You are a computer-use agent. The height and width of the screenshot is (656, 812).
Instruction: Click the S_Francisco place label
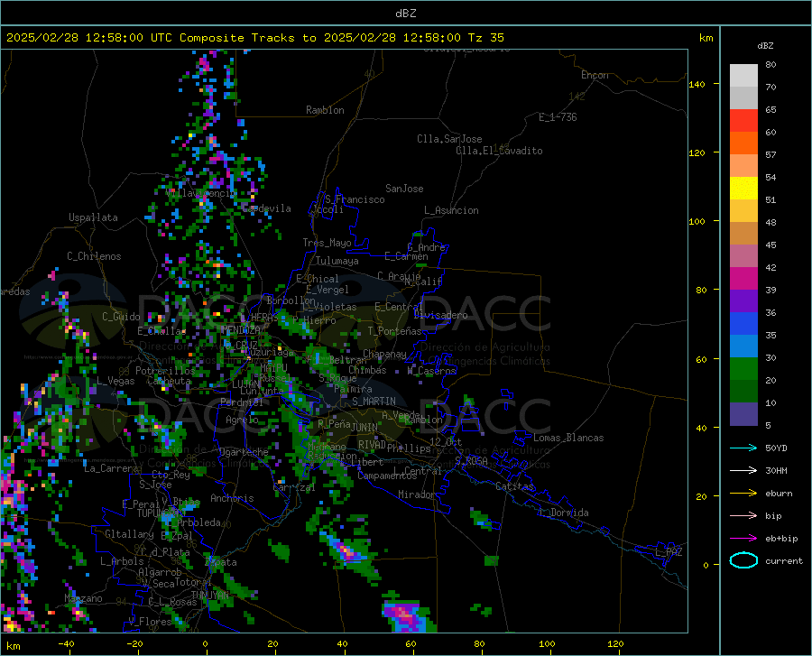point(355,199)
